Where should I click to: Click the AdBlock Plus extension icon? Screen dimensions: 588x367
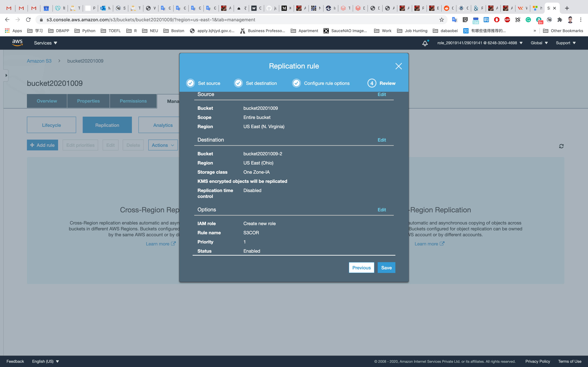[x=507, y=20]
